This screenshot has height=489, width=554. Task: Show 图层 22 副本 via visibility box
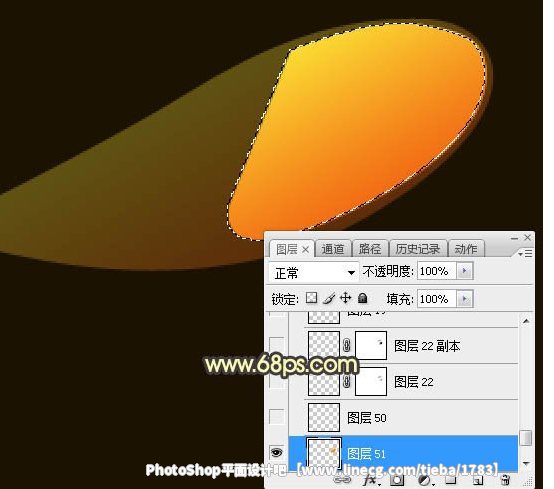coord(277,345)
